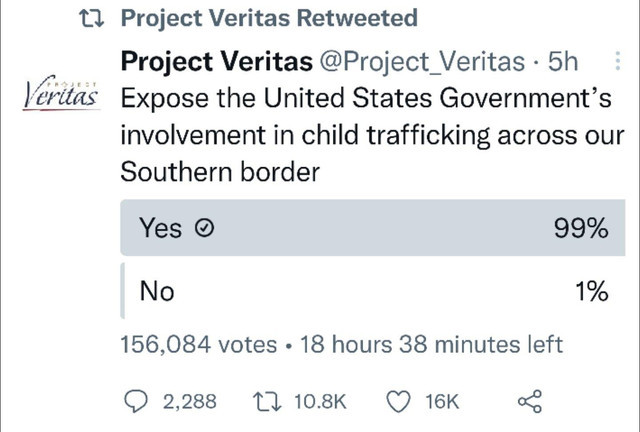Image resolution: width=640 pixels, height=432 pixels.
Task: Open the share icon on tweet
Action: pyautogui.click(x=530, y=401)
